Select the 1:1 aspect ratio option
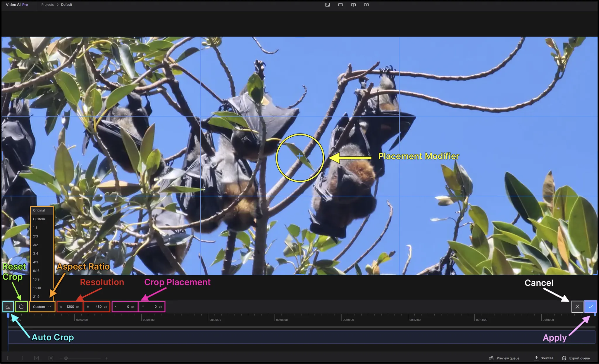Screen dimensions: 599x364 point(35,228)
